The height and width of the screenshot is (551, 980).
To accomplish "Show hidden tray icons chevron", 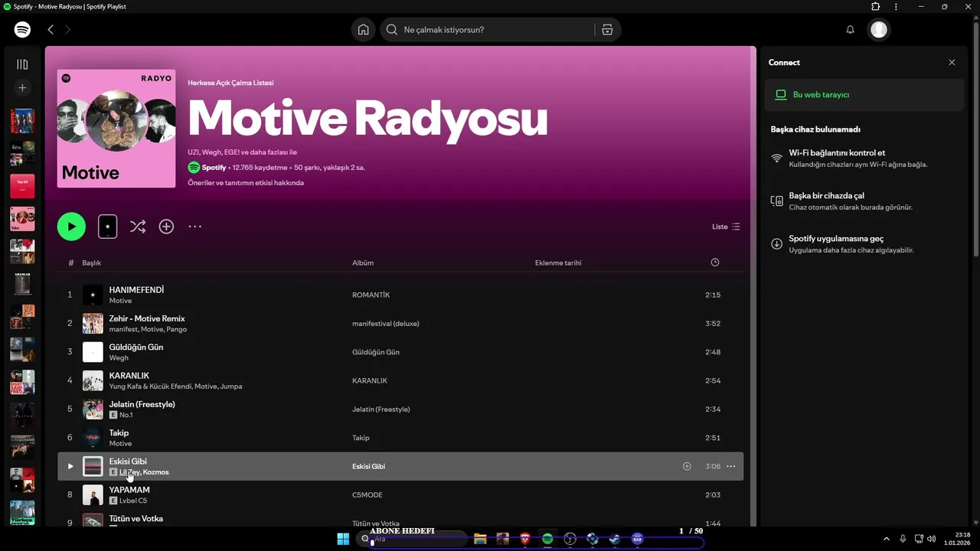I will tap(887, 539).
